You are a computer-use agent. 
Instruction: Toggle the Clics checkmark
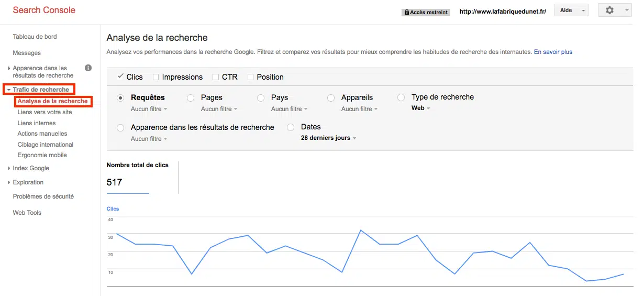120,76
